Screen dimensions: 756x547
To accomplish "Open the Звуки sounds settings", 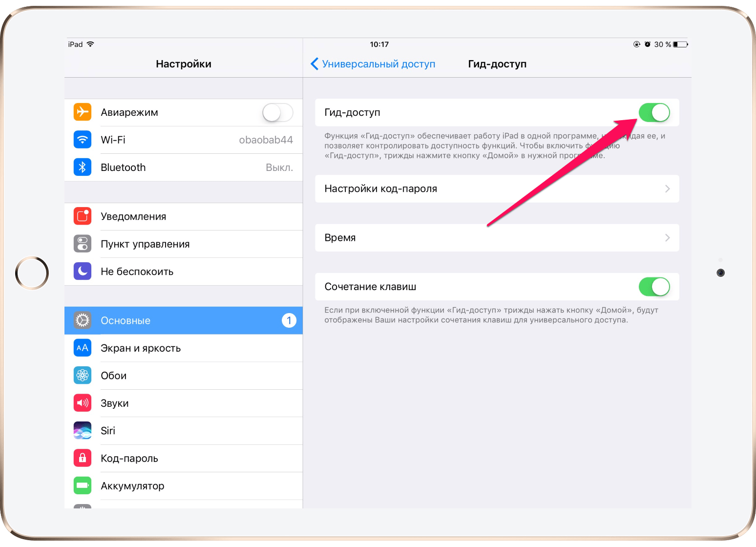I will 184,403.
